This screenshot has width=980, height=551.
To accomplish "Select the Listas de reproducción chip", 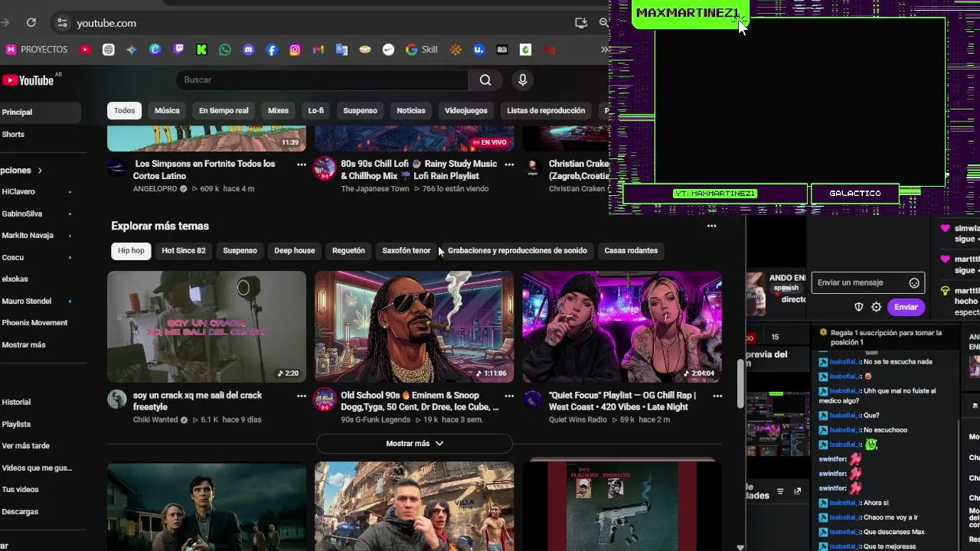I will coord(546,111).
